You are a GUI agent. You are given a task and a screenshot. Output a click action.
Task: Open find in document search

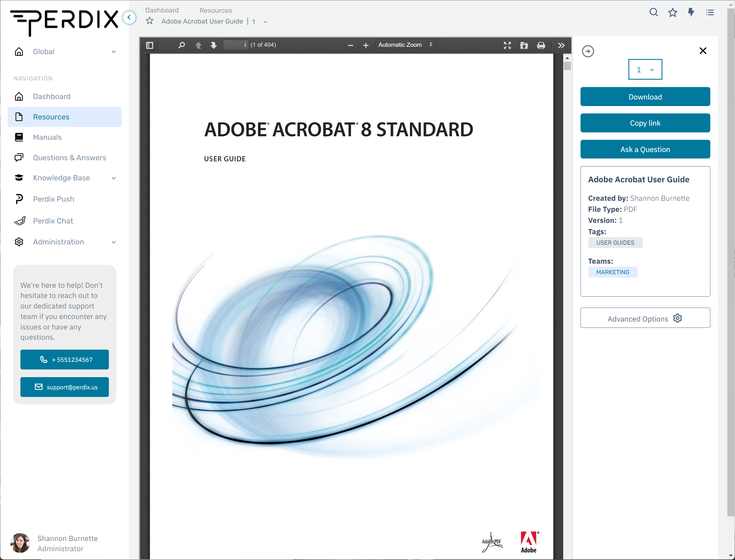click(182, 45)
